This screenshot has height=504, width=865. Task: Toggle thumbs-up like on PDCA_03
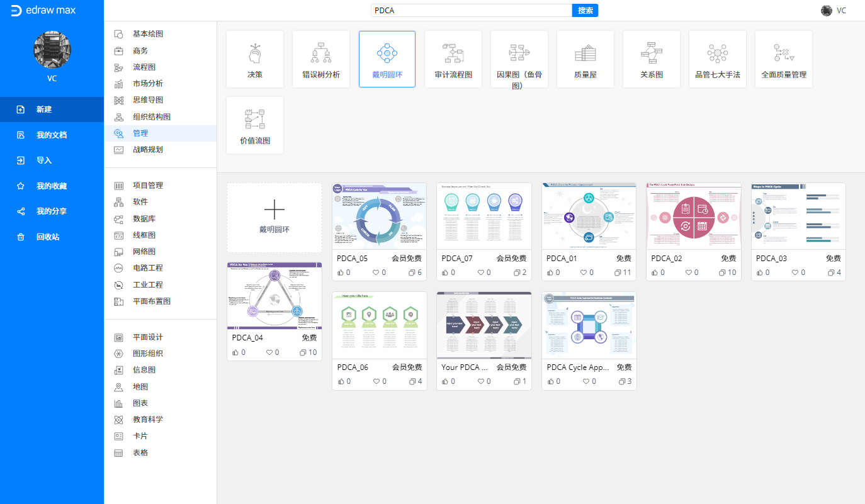[x=760, y=272]
